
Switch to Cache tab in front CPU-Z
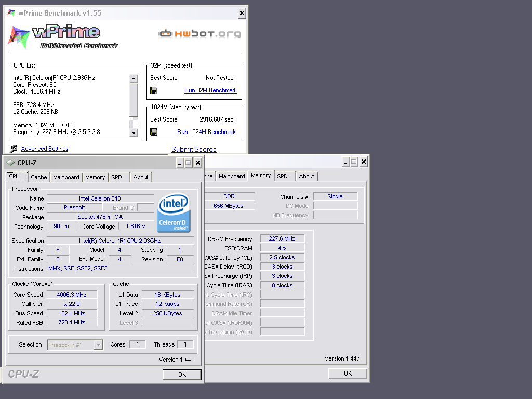click(x=39, y=177)
